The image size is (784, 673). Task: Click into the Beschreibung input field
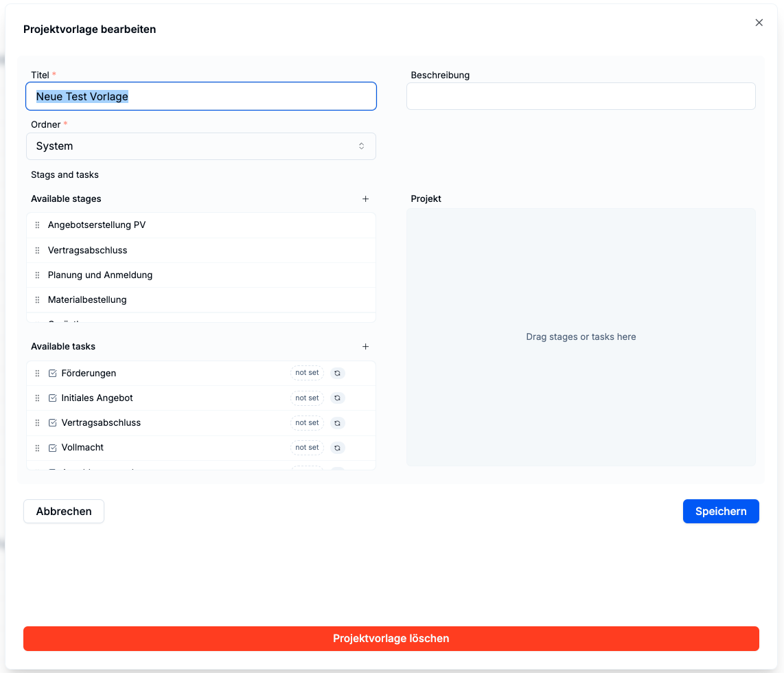(x=581, y=97)
